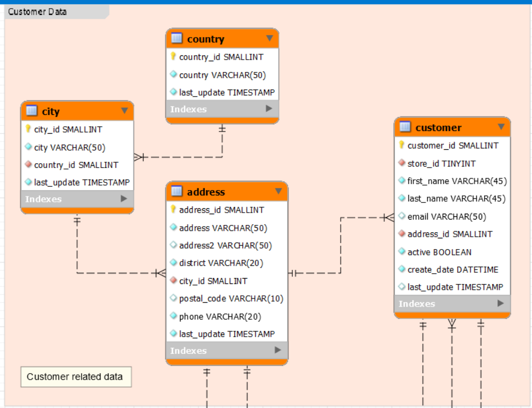
Task: Select the 'Customer related data' note
Action: click(76, 377)
